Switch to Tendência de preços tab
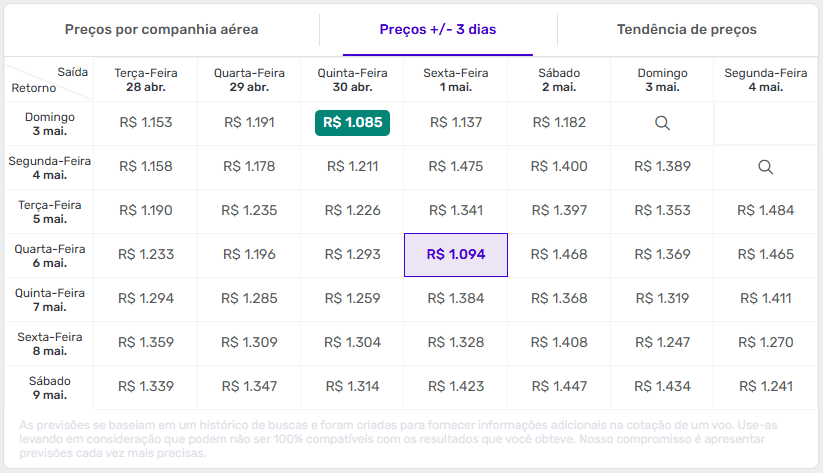 (686, 30)
